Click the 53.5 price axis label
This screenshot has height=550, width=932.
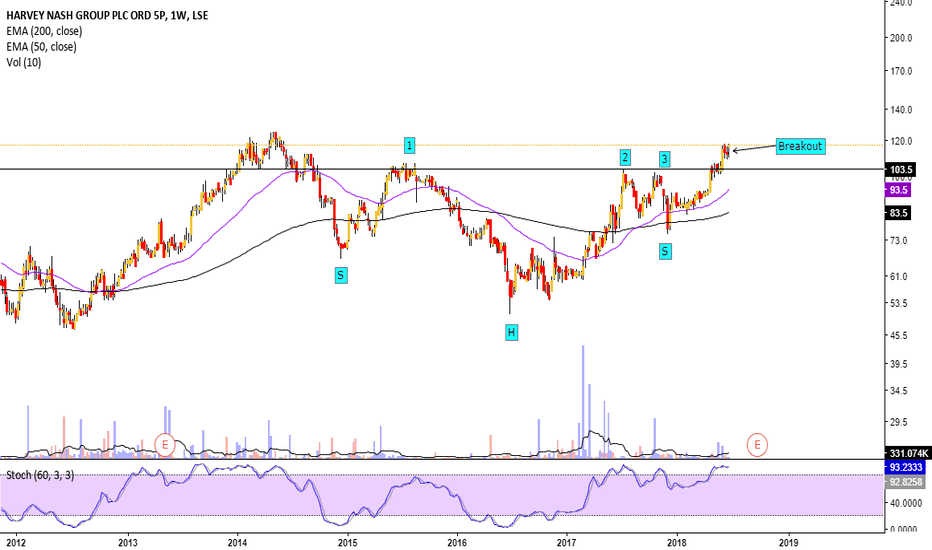[898, 303]
